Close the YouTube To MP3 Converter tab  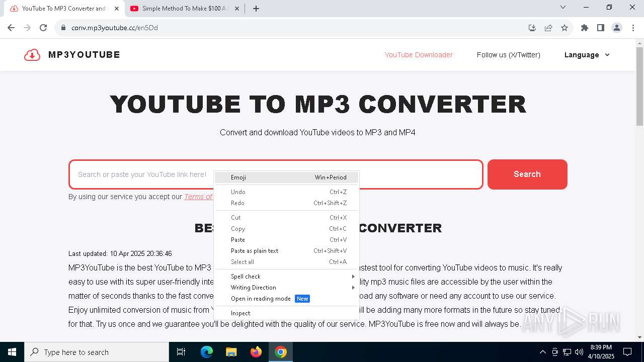pos(117,9)
